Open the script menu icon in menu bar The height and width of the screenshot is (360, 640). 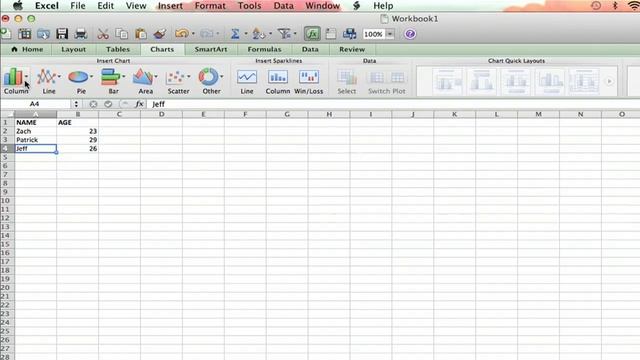click(356, 6)
